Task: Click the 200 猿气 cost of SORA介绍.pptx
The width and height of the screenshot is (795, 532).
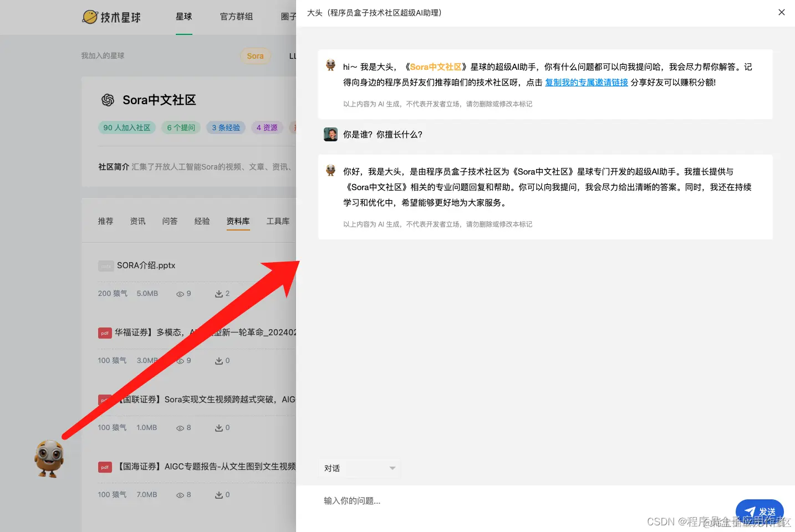Action: (x=113, y=294)
